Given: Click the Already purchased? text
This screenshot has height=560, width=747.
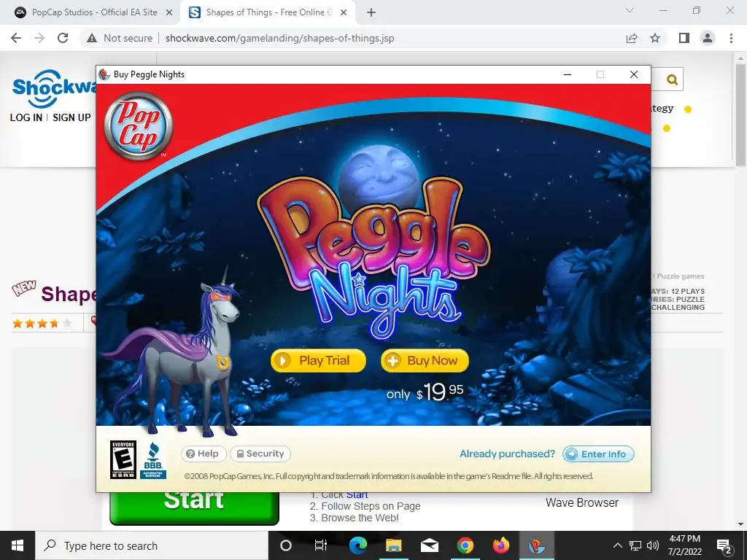Looking at the screenshot, I should pos(508,454).
